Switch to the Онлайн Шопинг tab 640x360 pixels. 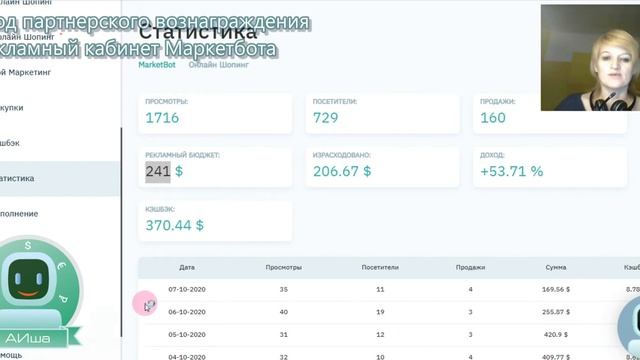click(218, 65)
